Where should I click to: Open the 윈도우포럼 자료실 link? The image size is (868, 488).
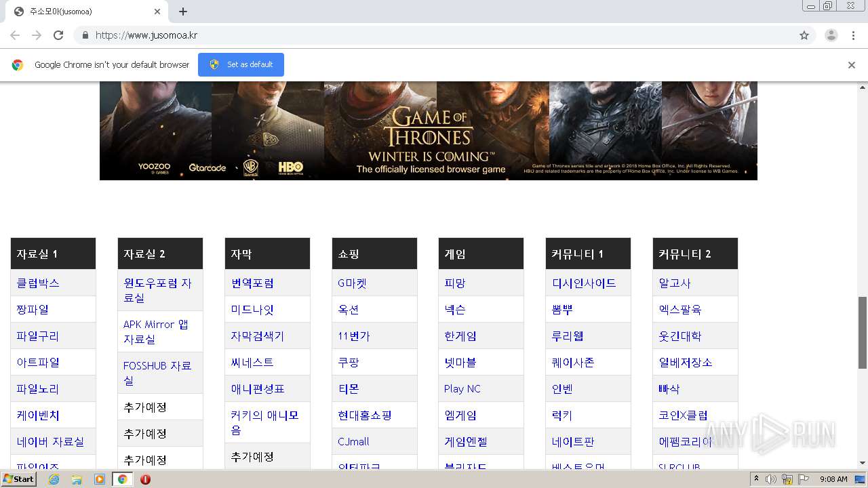click(157, 290)
